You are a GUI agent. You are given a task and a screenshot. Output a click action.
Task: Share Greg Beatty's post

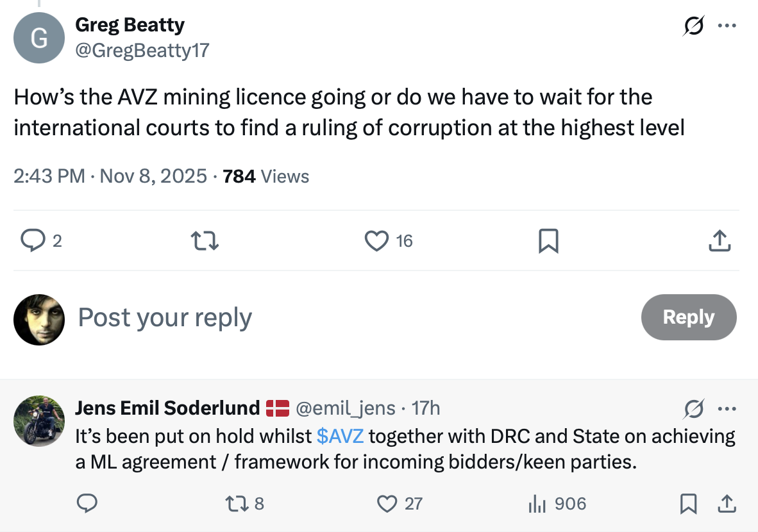tap(720, 241)
